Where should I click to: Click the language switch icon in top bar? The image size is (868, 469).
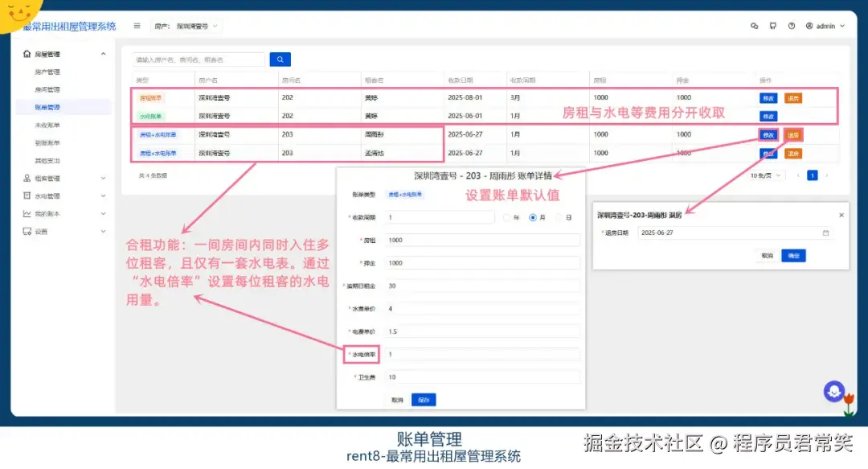(754, 26)
